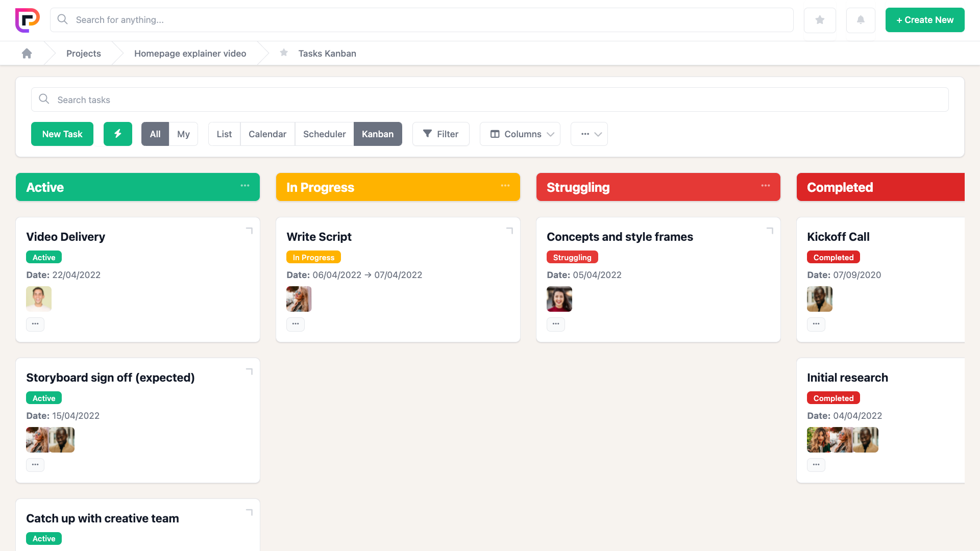Image resolution: width=980 pixels, height=551 pixels.
Task: Click the Search tasks input field
Action: coord(490,99)
